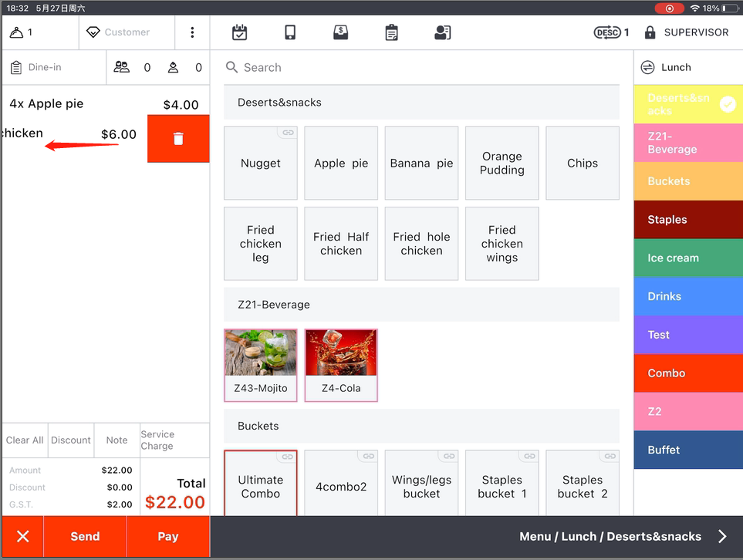This screenshot has height=560, width=743.
Task: Expand the menu breadcrumb arrow
Action: pos(722,536)
